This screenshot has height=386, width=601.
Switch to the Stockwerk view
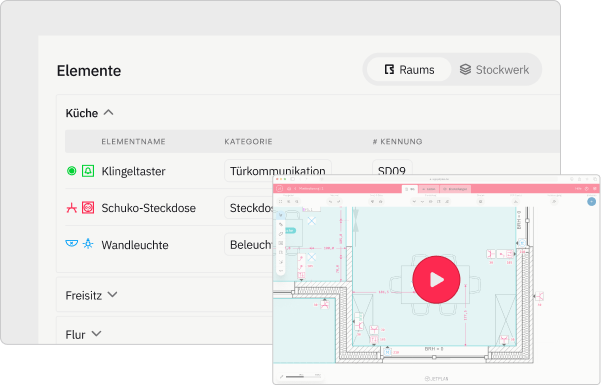click(x=494, y=70)
